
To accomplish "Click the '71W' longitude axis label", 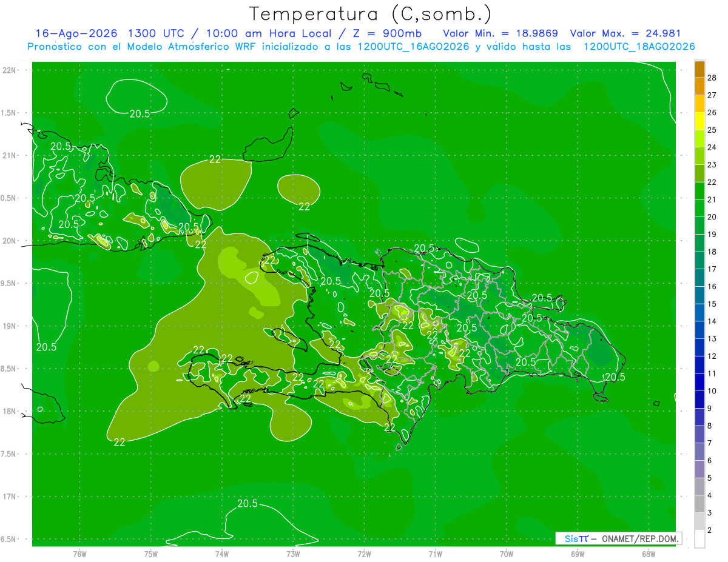I will pyautogui.click(x=435, y=554).
